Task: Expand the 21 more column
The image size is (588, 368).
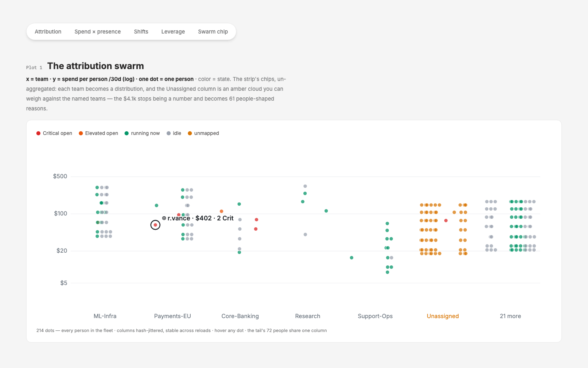Action: click(x=510, y=316)
